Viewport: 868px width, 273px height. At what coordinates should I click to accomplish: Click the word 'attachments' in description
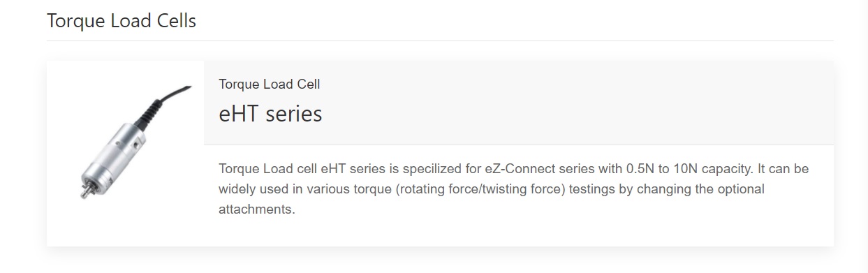tap(255, 209)
